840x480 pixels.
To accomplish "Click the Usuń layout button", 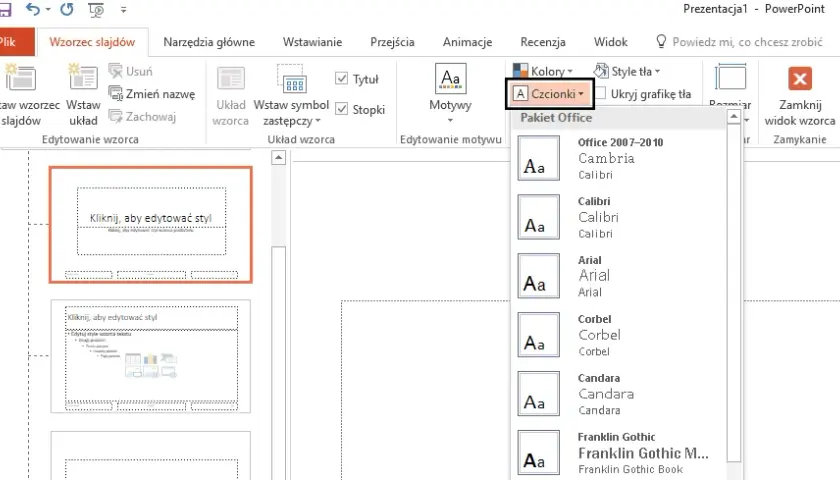I will tap(131, 71).
